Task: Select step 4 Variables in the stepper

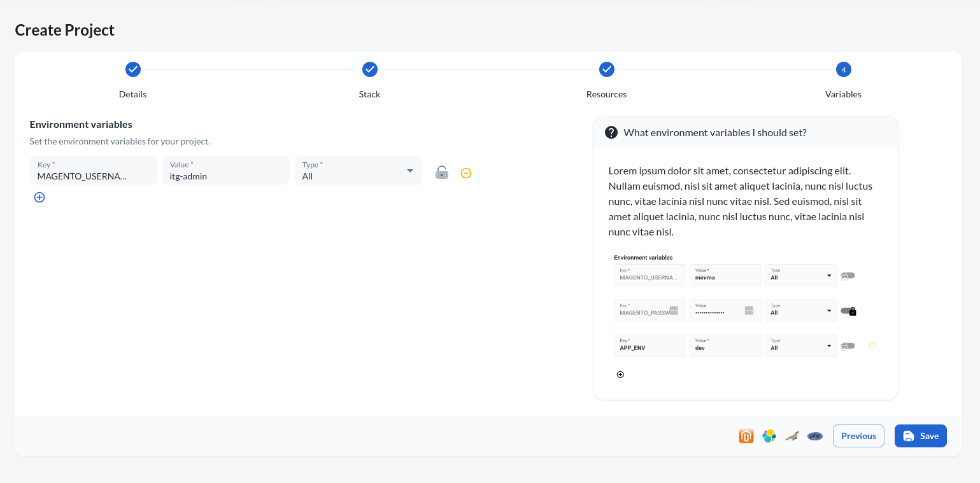Action: [843, 69]
